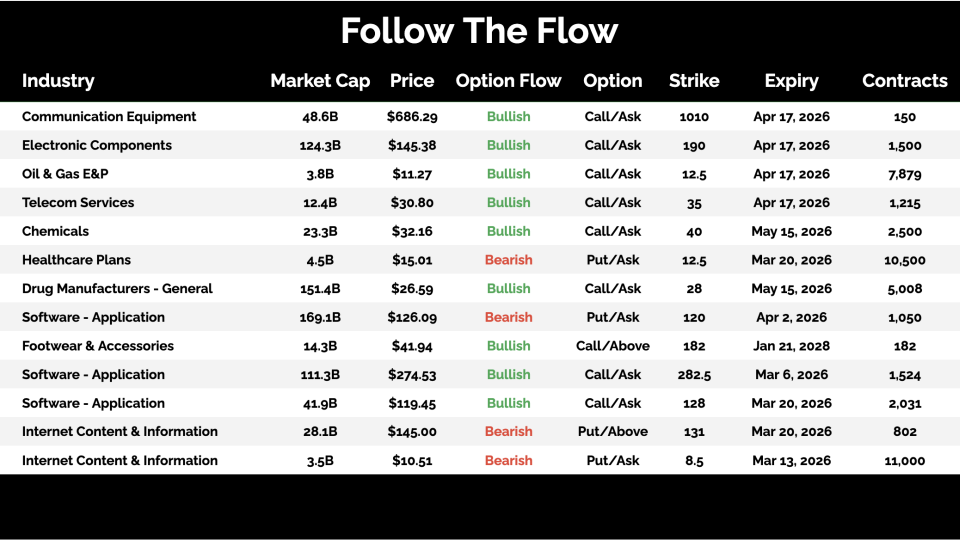Click the Contracts column header
The width and height of the screenshot is (960, 540).
click(905, 81)
